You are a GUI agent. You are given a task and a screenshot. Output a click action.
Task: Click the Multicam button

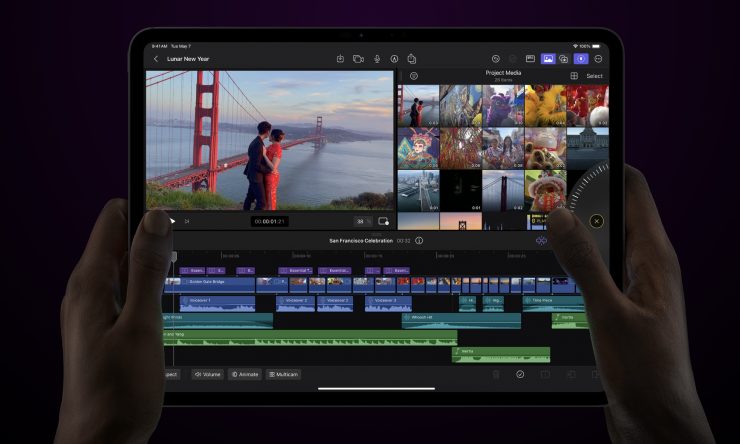283,374
